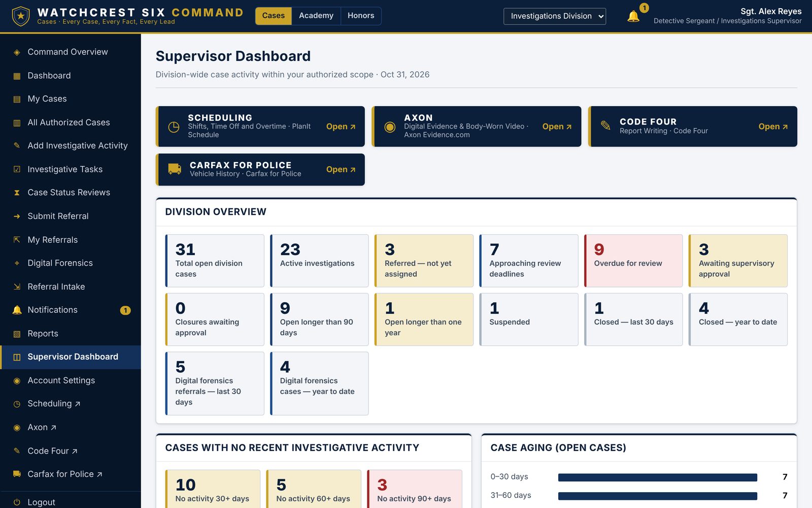Open the Investigations Division dropdown
The height and width of the screenshot is (508, 812).
pos(555,16)
